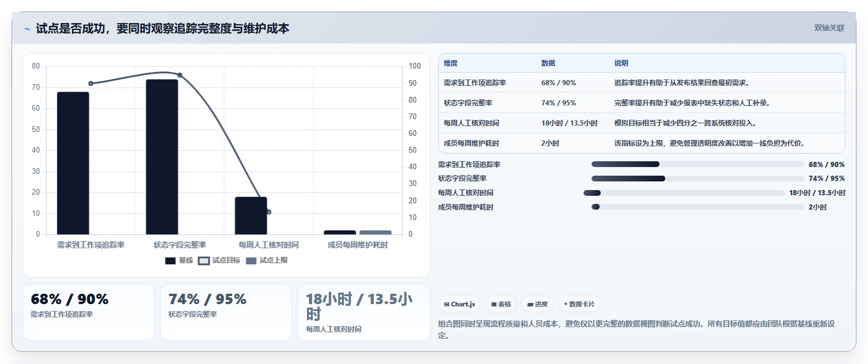Click the 双轴关联 label in the header
868x364 pixels.
829,28
